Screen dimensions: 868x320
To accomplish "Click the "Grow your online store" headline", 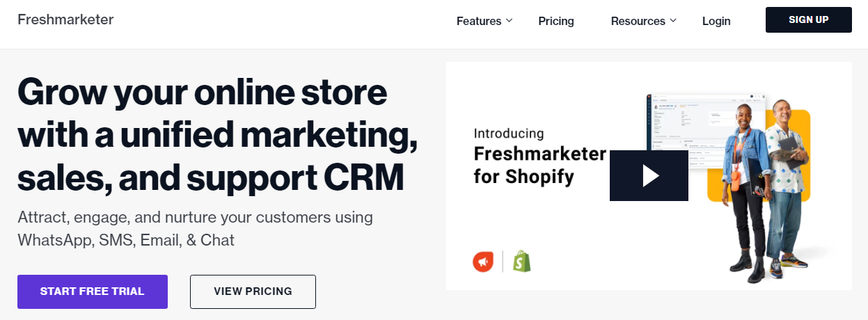I will coord(217,136).
